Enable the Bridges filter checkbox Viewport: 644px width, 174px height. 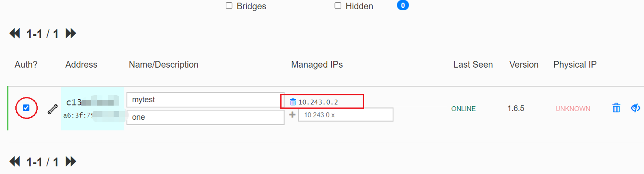click(229, 6)
